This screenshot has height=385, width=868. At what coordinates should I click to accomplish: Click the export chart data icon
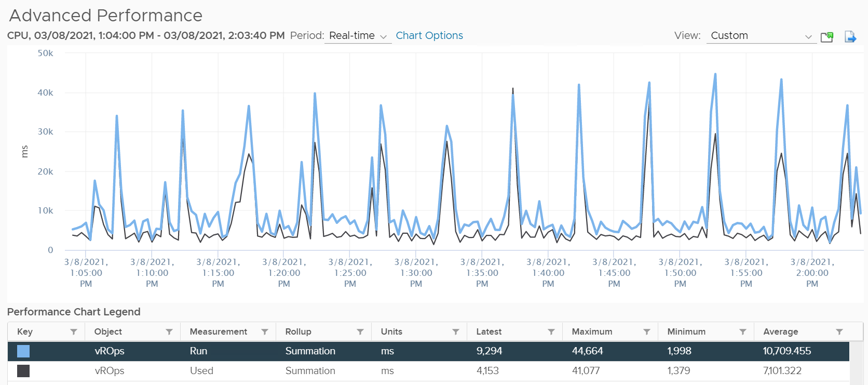click(850, 36)
